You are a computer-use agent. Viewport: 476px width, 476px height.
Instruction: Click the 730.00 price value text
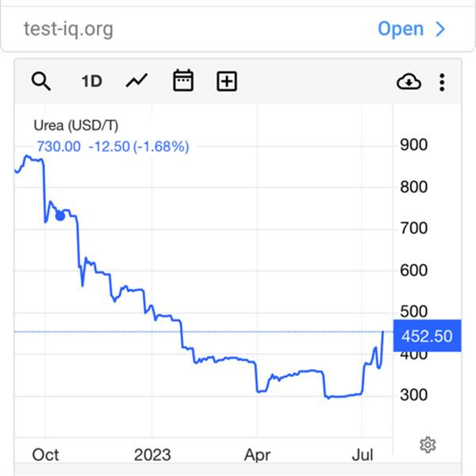click(x=58, y=146)
